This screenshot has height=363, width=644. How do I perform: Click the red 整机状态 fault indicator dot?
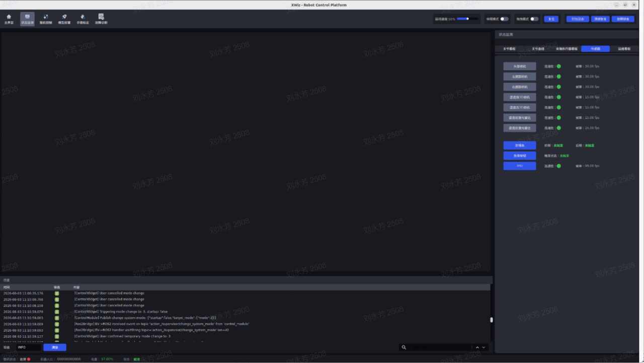point(29,359)
